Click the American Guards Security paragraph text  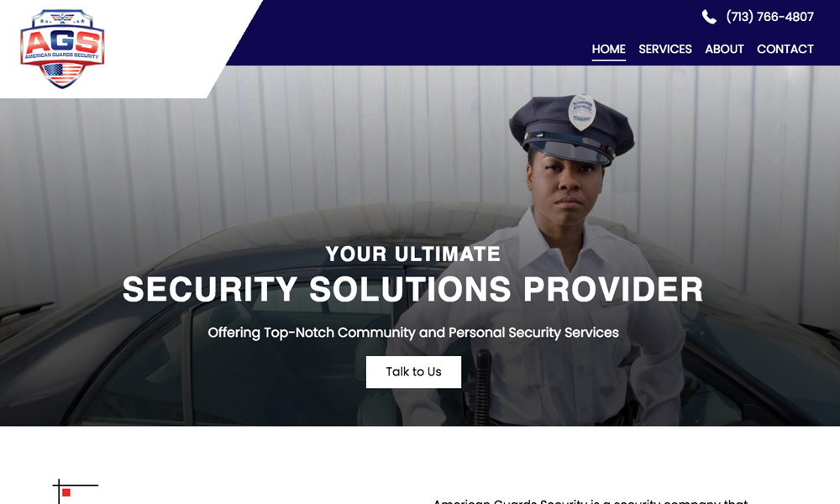[x=591, y=501]
